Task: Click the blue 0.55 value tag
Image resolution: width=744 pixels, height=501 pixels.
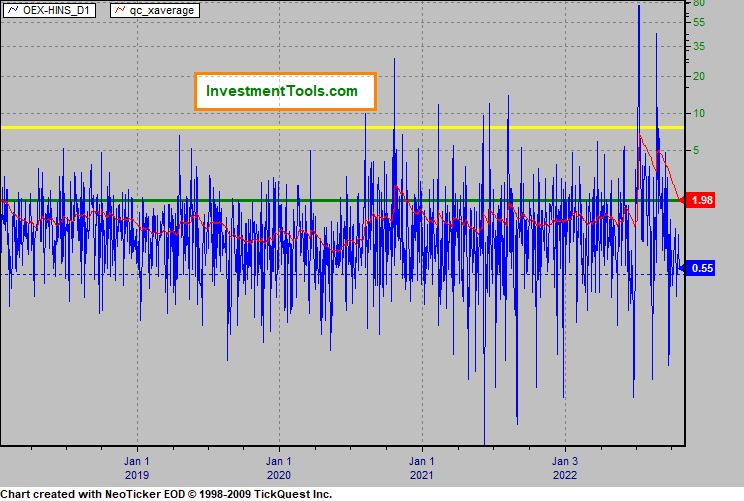Action: tap(702, 268)
